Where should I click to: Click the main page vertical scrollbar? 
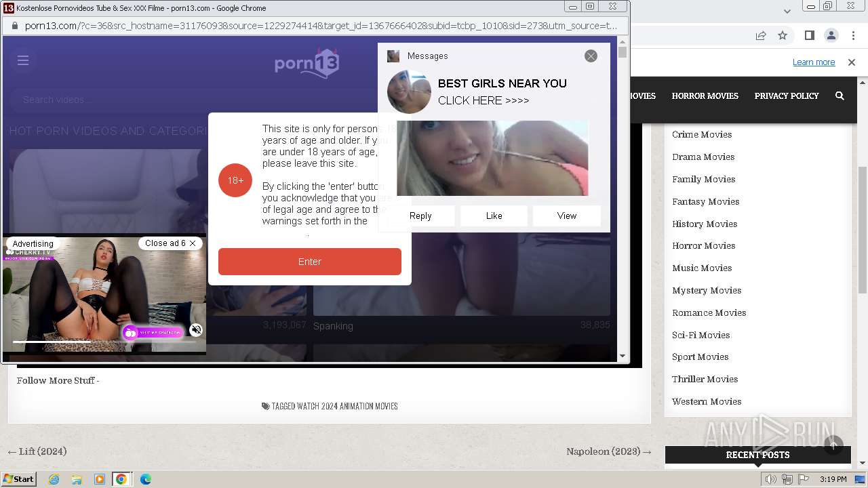coord(863,230)
